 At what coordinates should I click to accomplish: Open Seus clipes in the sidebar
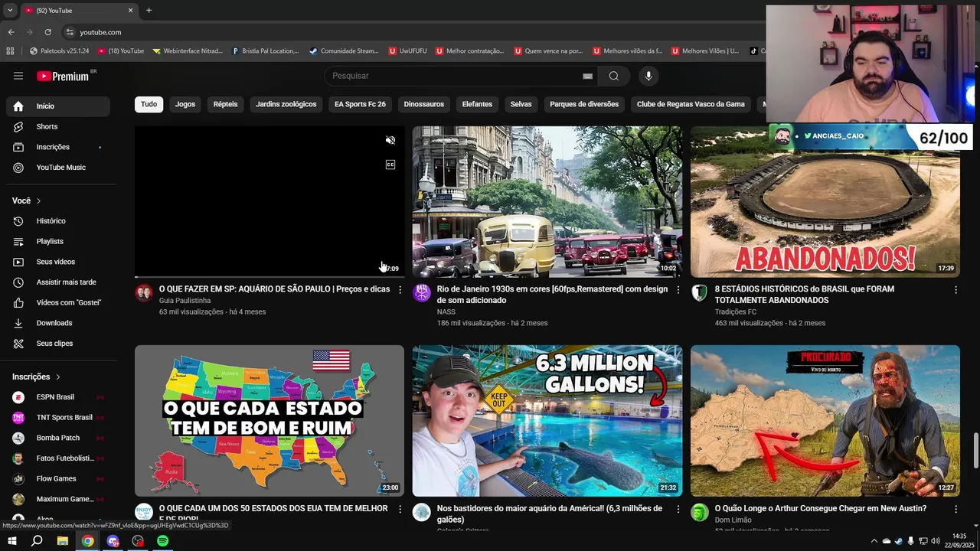(58, 344)
